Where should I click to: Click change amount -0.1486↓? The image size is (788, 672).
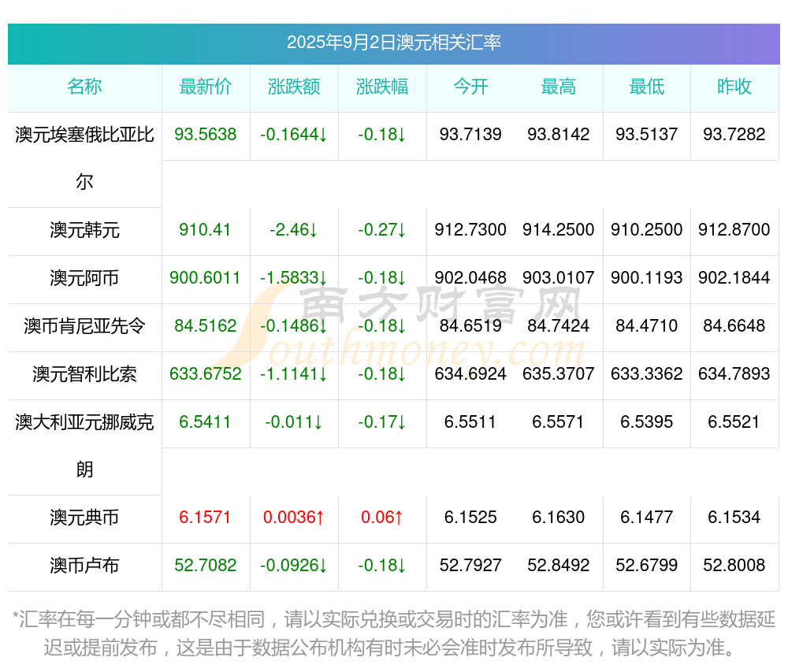click(294, 326)
